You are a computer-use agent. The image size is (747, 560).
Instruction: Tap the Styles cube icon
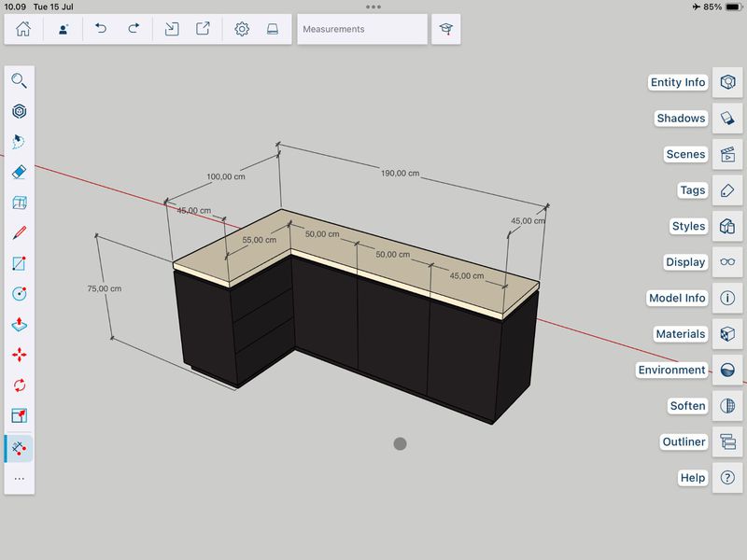727,226
